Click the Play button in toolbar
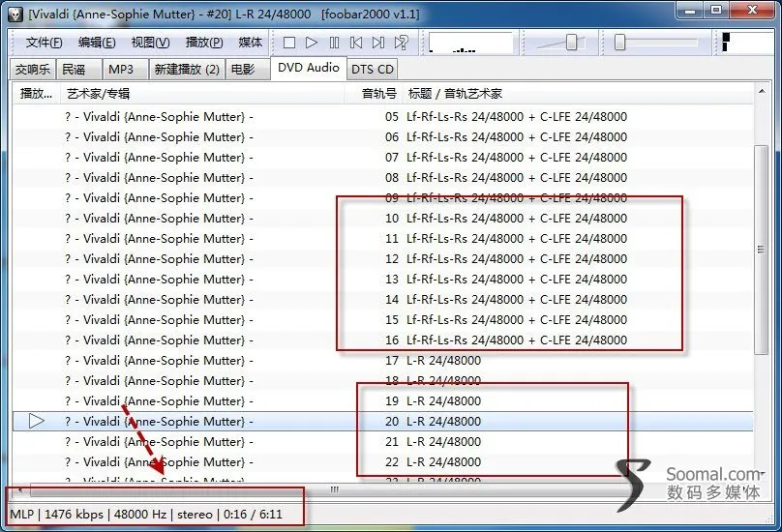The height and width of the screenshot is (532, 782). click(x=312, y=43)
